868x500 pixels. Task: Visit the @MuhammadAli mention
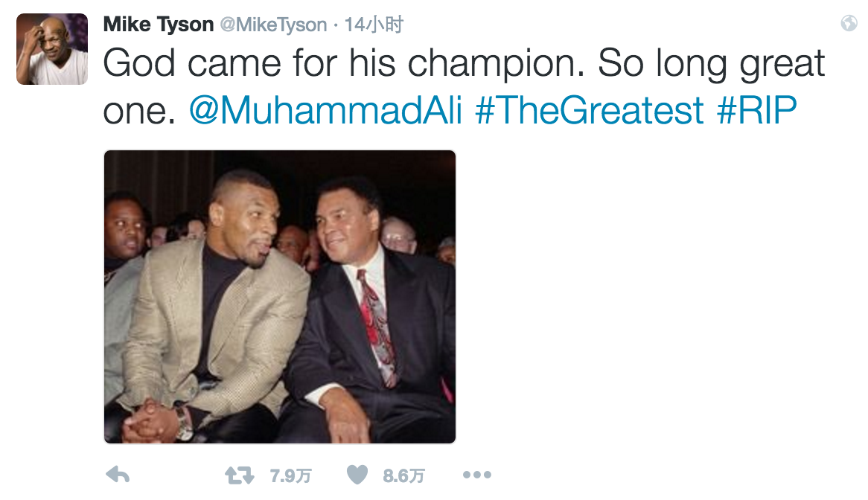[325, 111]
